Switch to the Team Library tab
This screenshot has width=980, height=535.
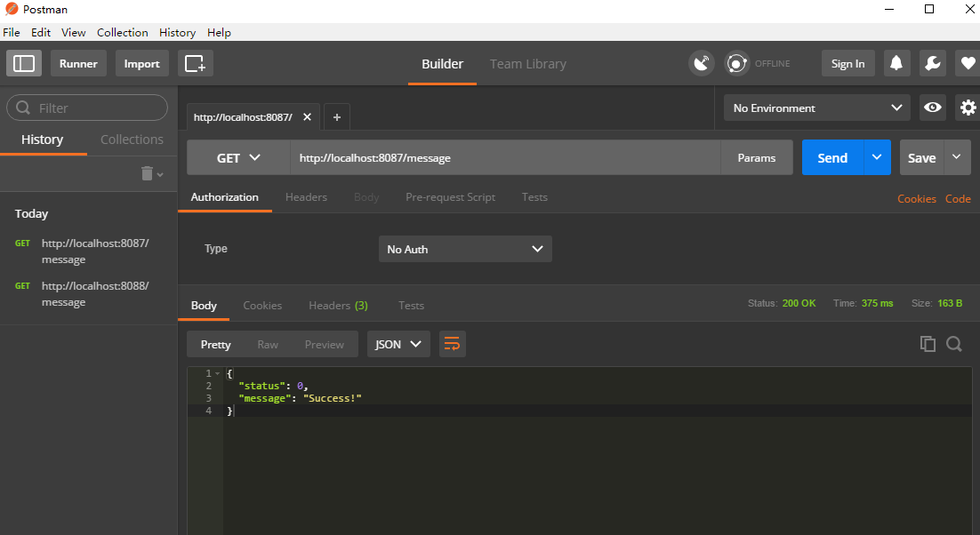click(528, 64)
